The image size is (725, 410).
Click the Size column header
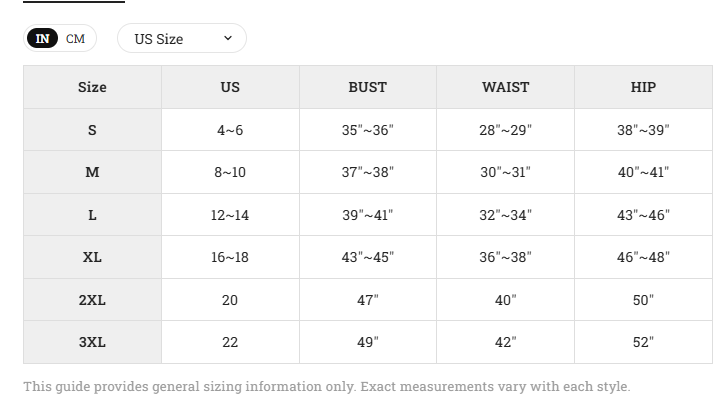coord(92,87)
